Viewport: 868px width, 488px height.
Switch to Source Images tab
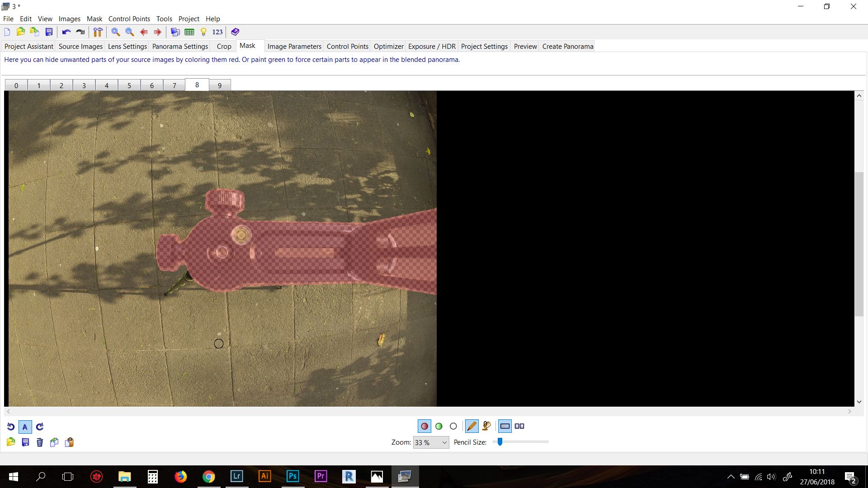click(x=80, y=46)
